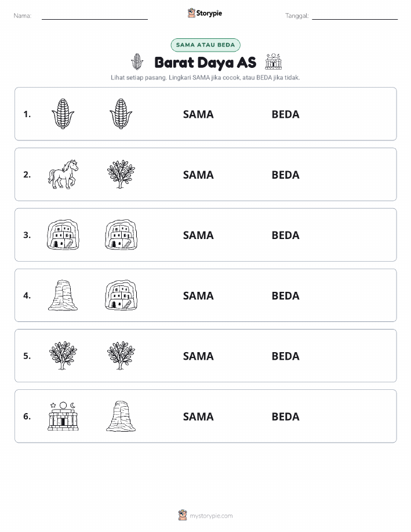The height and width of the screenshot is (532, 411).
Task: Click the Tanggal input line
Action: [355, 16]
